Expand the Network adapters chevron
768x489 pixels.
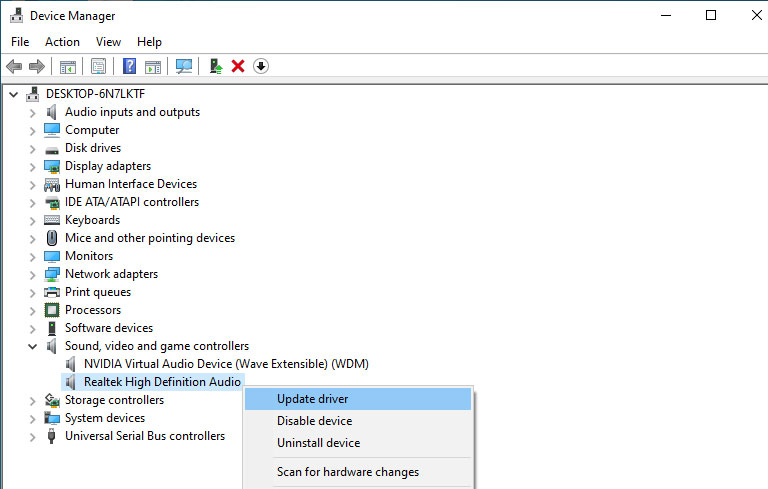click(32, 275)
